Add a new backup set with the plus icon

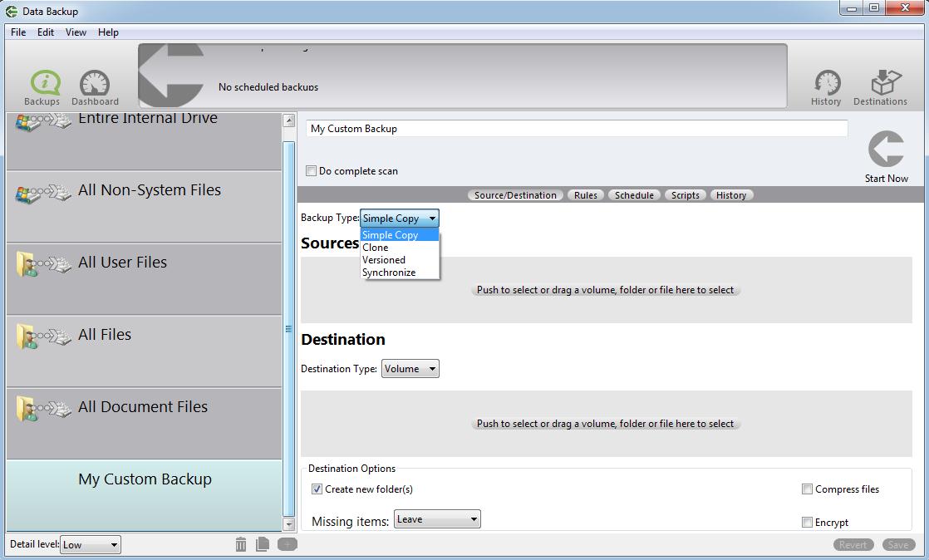[x=287, y=543]
